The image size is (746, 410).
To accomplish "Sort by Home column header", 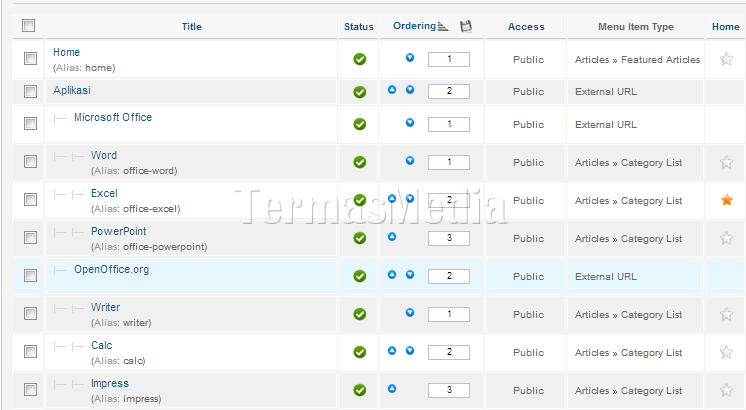I will pyautogui.click(x=726, y=27).
